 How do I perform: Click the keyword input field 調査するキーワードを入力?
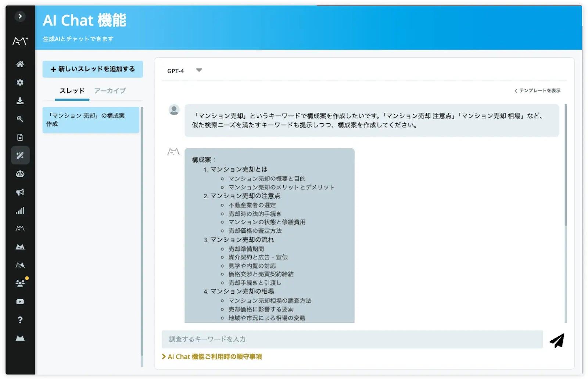click(352, 339)
